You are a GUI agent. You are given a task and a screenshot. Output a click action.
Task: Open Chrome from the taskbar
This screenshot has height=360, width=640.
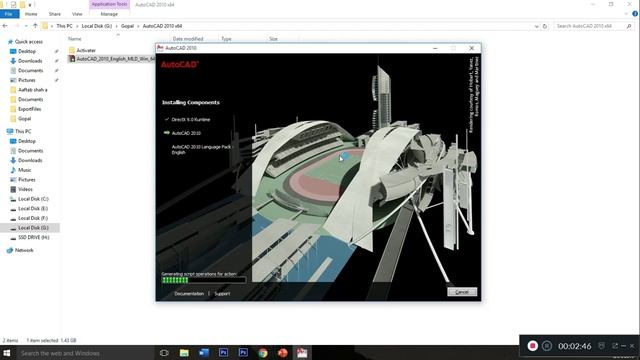click(263, 353)
